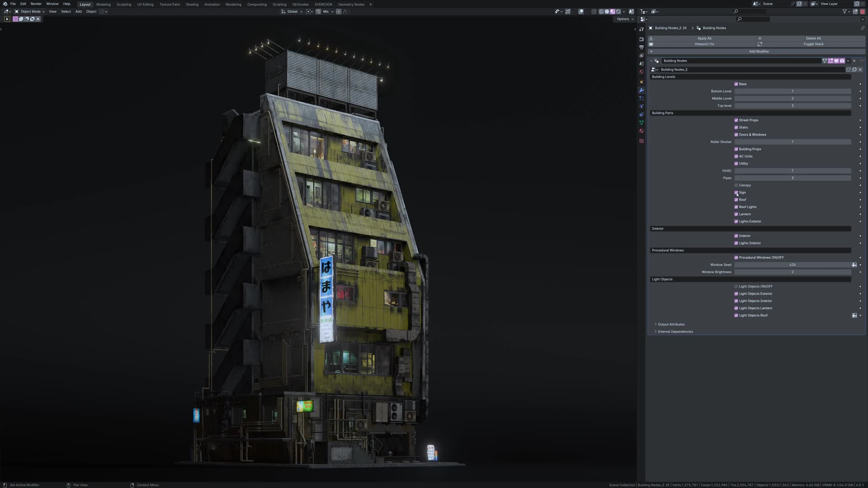This screenshot has height=488, width=868.
Task: Enable the Canopy checkbox
Action: point(736,185)
